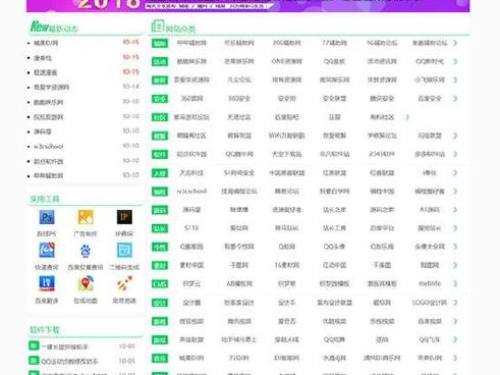500x375 pixels.
Task: Expand the CMS row with its chevron
Action: coord(455,284)
